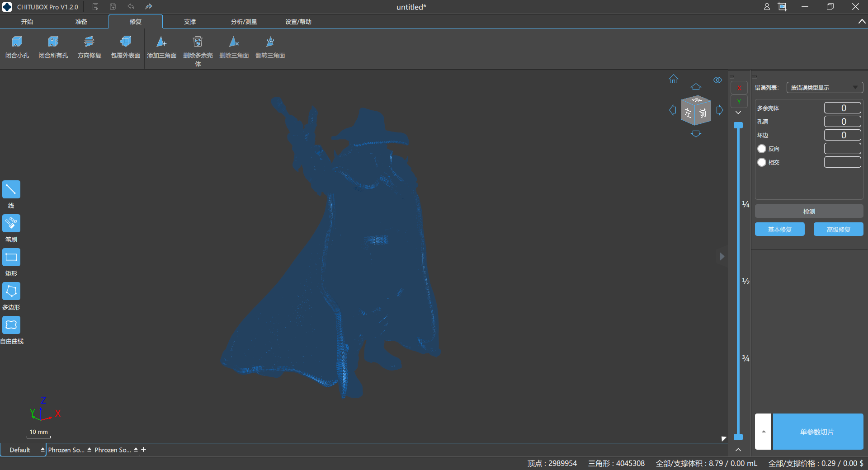Pick the 线 line selection tool

pos(11,189)
